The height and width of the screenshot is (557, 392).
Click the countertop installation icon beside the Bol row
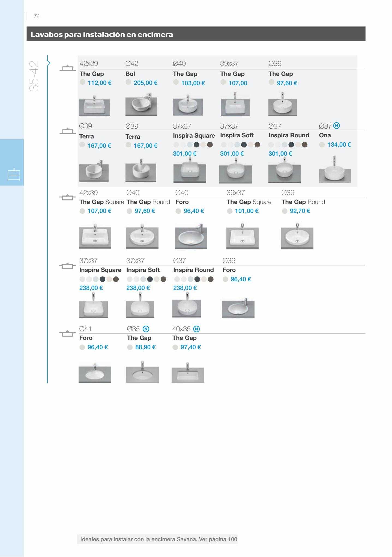click(x=67, y=68)
